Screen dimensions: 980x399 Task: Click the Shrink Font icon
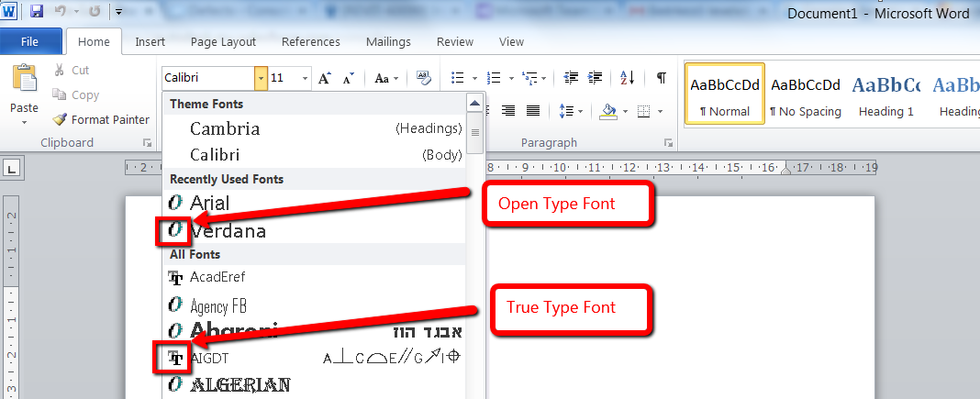[348, 78]
